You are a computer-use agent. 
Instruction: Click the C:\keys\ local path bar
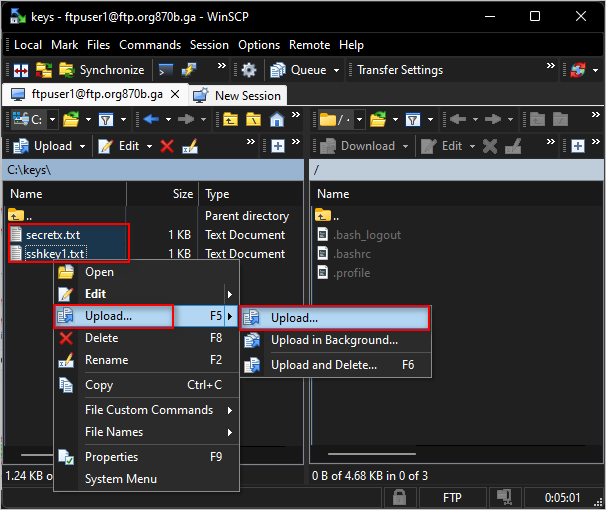pyautogui.click(x=153, y=170)
